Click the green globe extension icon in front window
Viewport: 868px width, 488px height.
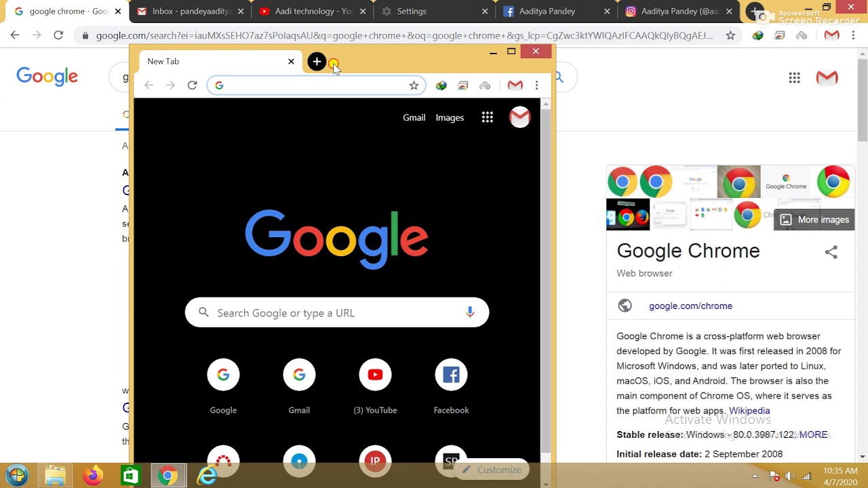441,85
